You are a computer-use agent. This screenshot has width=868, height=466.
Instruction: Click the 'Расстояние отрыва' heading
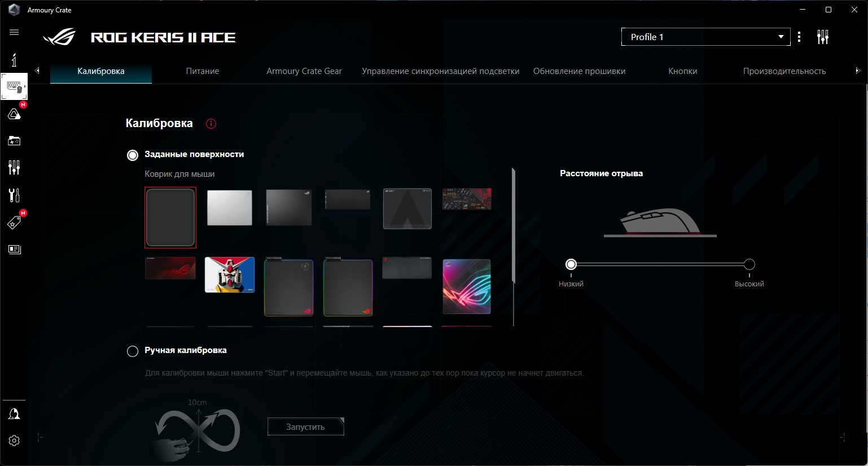click(602, 173)
